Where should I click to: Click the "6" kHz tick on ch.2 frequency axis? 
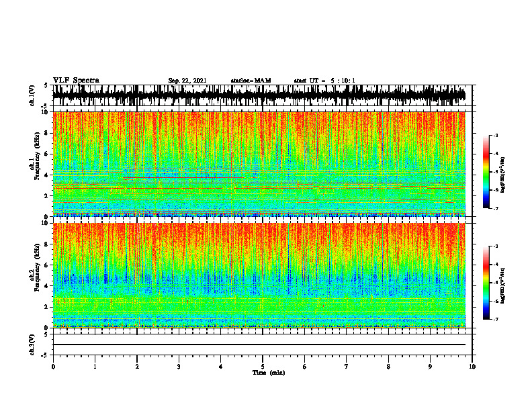[x=46, y=265]
